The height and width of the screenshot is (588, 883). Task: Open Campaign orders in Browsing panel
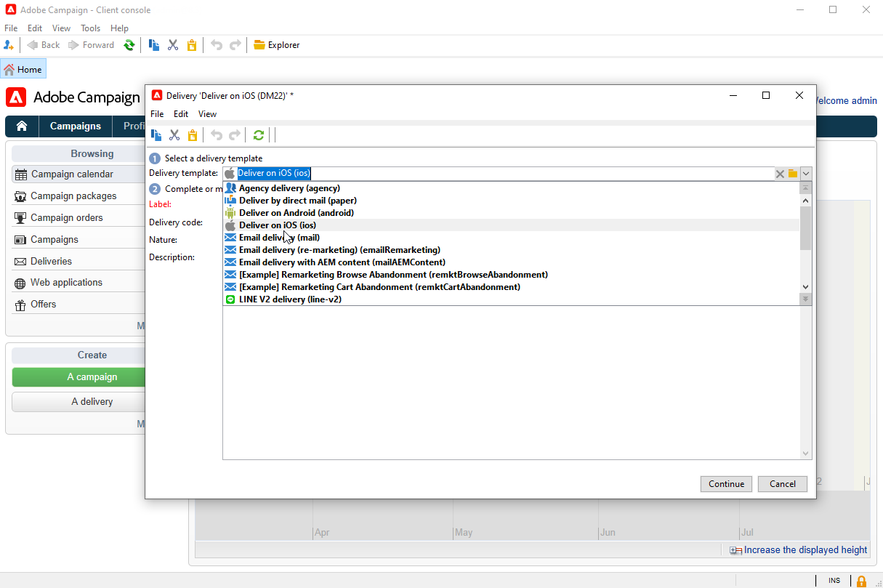pyautogui.click(x=78, y=218)
